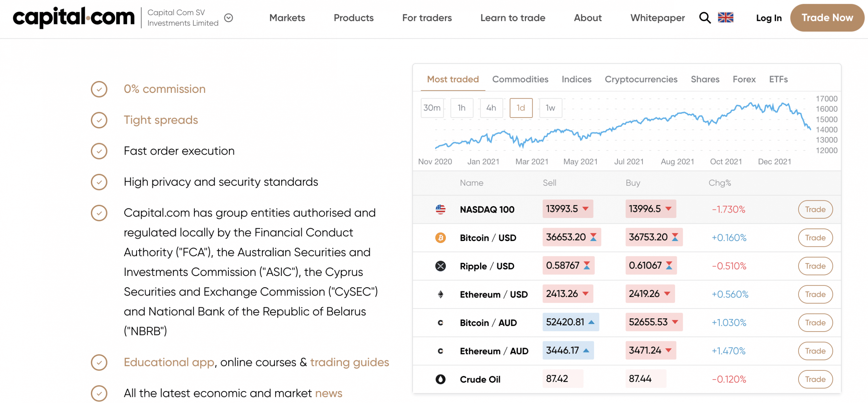The image size is (868, 403).
Task: Click Trade for Crude Oil
Action: point(815,379)
